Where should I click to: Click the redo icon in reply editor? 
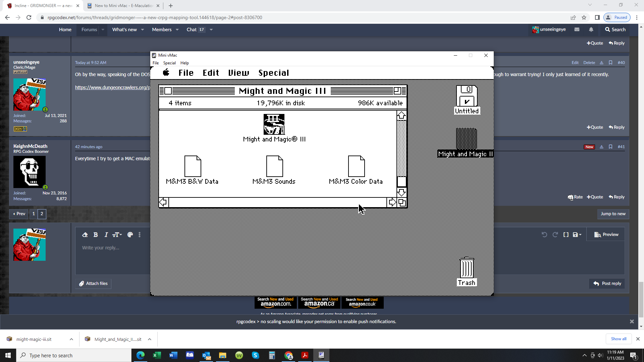click(x=555, y=235)
